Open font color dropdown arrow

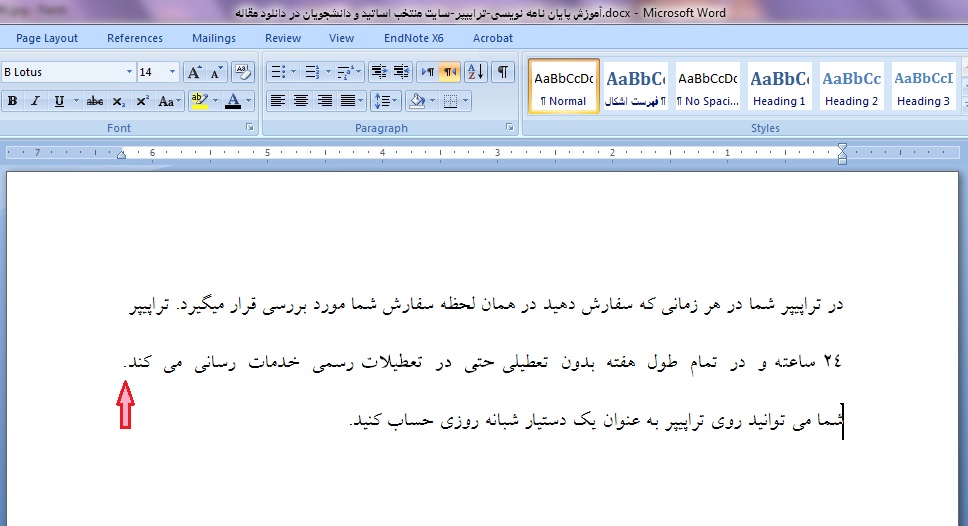coord(249,101)
